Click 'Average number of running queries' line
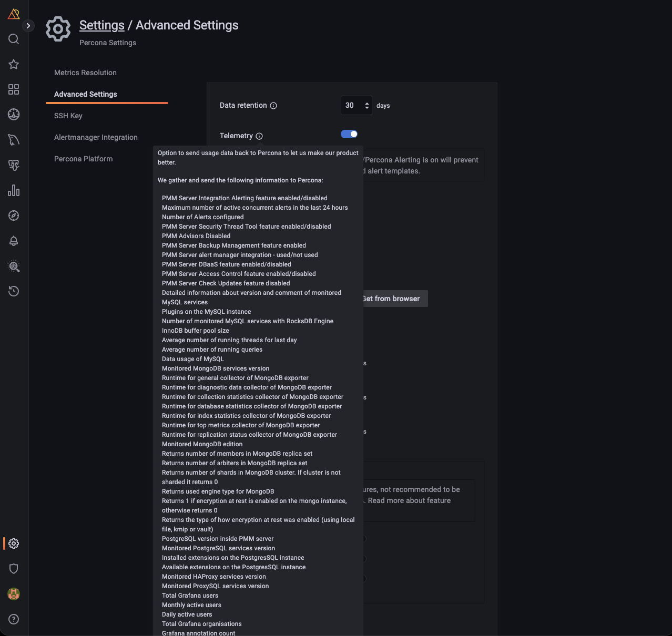This screenshot has width=672, height=636. 212,350
